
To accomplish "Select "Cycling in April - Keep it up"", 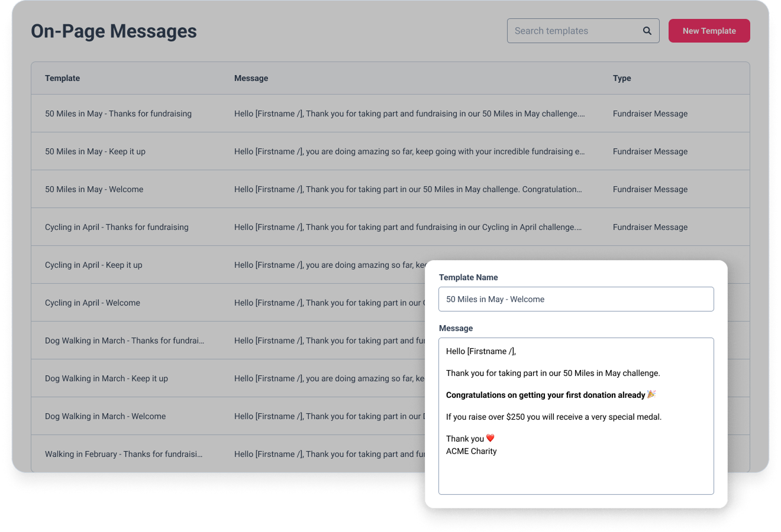I will pos(93,265).
